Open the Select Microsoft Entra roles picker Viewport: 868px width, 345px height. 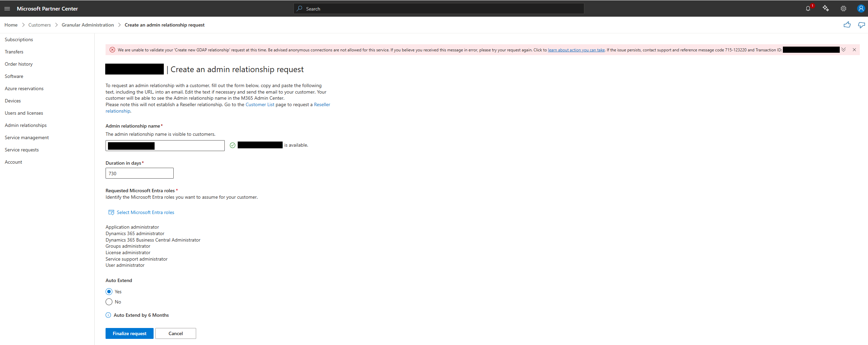tap(145, 212)
